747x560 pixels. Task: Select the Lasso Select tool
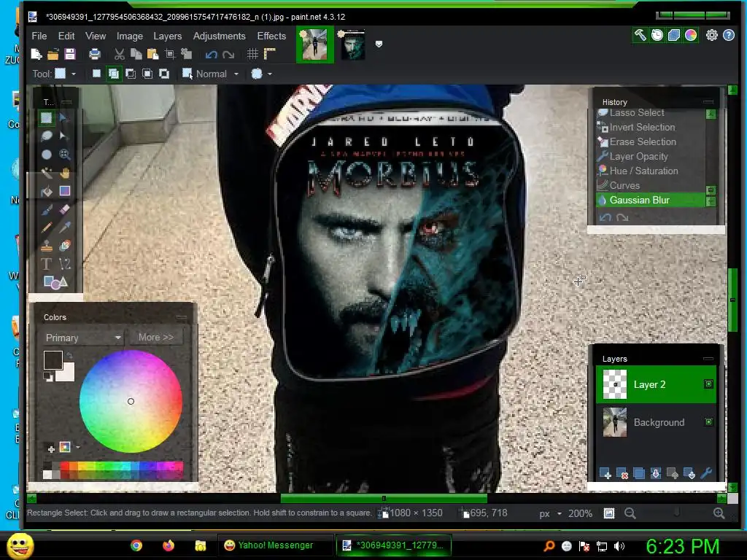click(x=46, y=136)
